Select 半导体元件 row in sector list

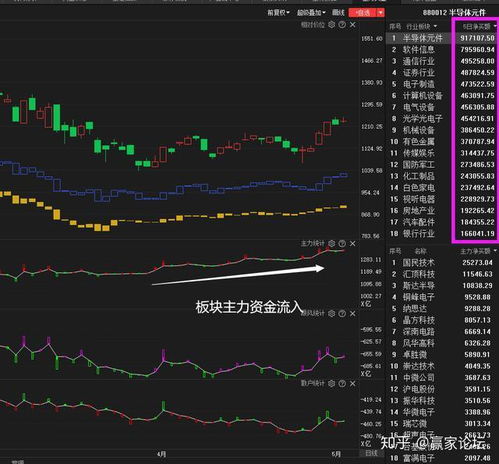click(x=442, y=38)
